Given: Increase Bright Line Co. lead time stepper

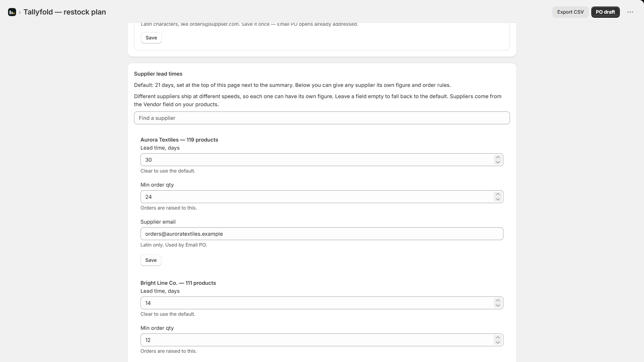Looking at the screenshot, I should (498, 300).
